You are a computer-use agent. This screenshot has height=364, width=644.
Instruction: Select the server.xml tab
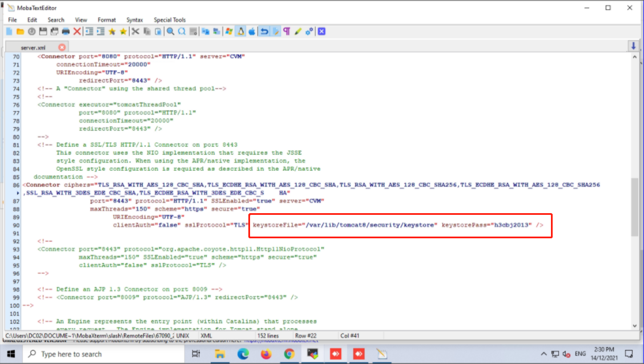click(33, 47)
